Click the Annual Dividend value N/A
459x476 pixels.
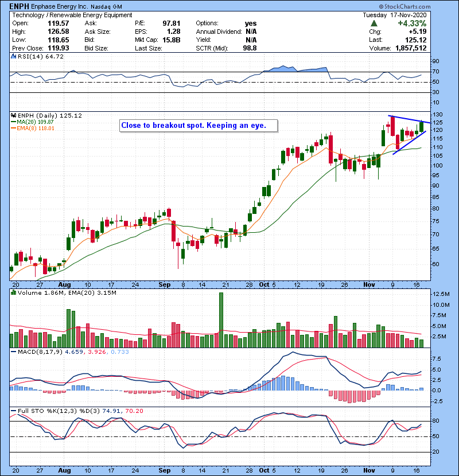pyautogui.click(x=251, y=32)
